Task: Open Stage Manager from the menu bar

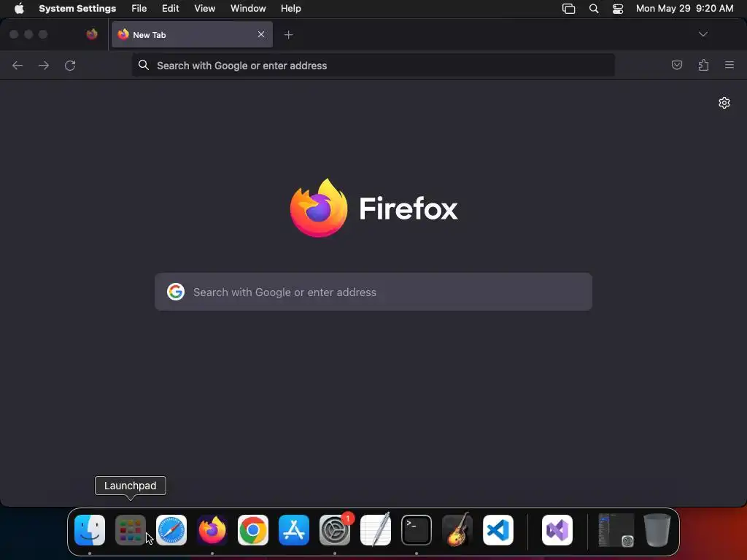Action: pyautogui.click(x=568, y=9)
